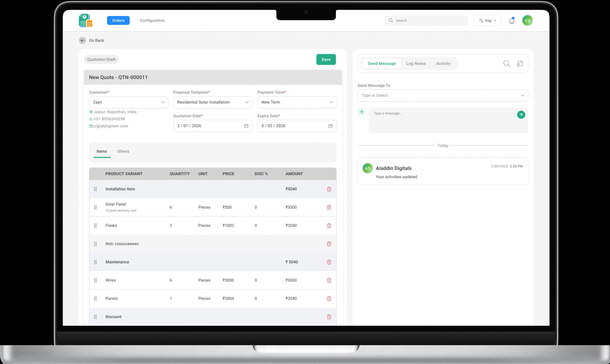Viewport: 610px width, 364px height.
Task: Click the green Save button
Action: coord(326,60)
